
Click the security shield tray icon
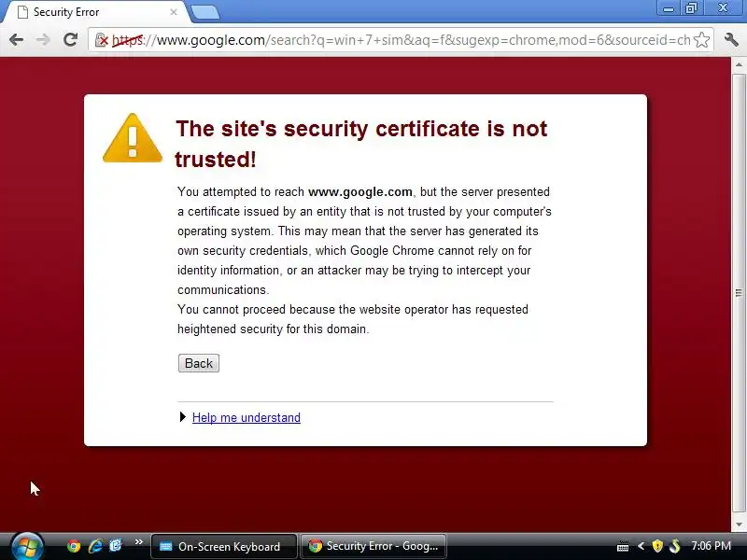pos(657,546)
